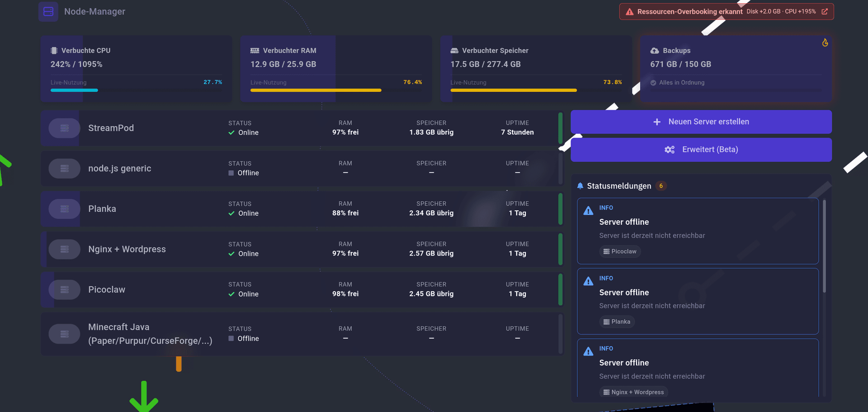868x412 pixels.
Task: Click the Statusmeldungen panel scrollbar
Action: coord(825,247)
